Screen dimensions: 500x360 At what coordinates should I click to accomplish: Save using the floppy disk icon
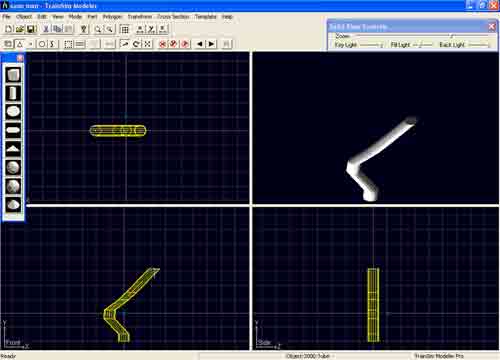31,29
